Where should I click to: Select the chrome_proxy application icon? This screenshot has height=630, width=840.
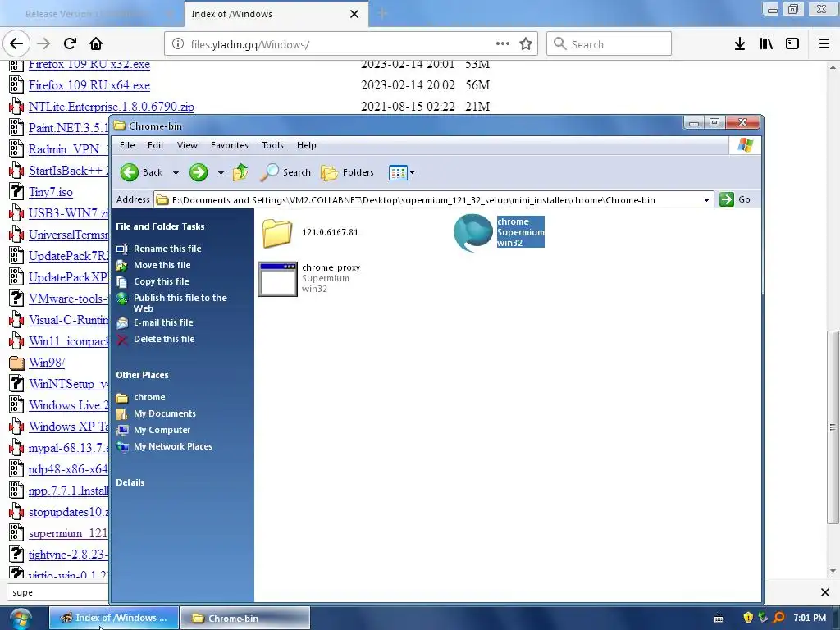pos(277,279)
